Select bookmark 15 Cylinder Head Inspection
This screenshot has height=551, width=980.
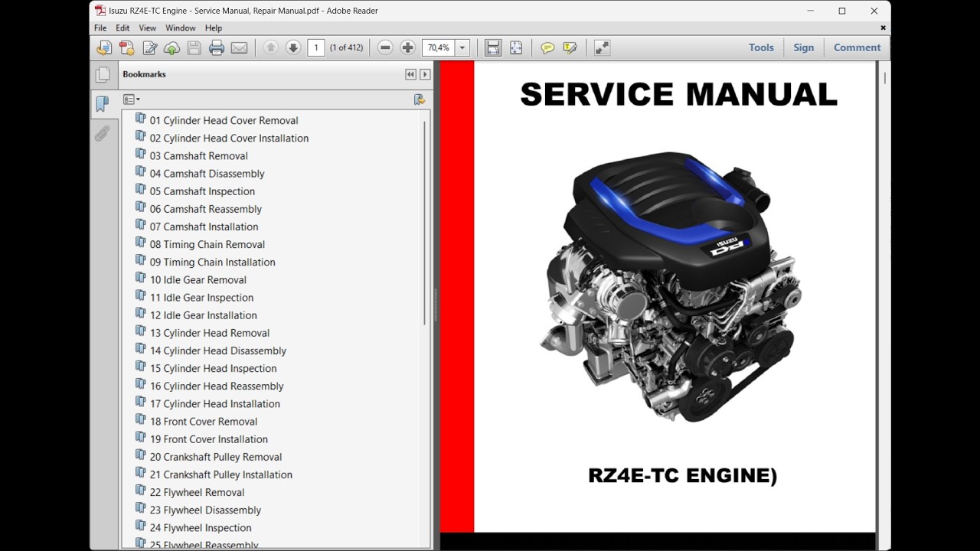tap(213, 368)
